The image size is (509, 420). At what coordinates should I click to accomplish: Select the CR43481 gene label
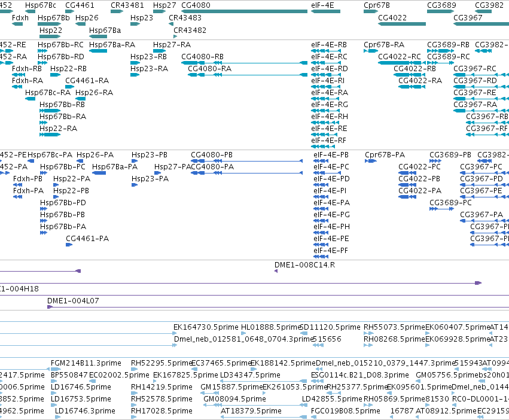point(127,5)
